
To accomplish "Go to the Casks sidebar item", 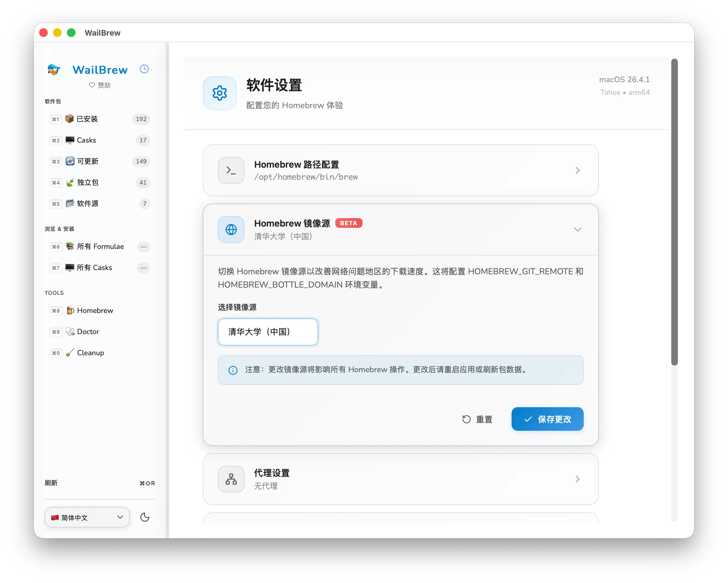I will (x=100, y=140).
